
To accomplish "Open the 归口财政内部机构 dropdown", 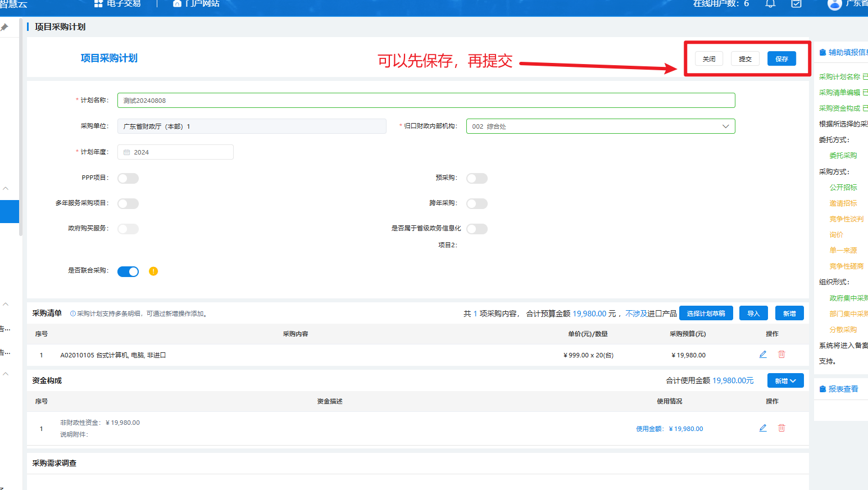I will pyautogui.click(x=601, y=126).
